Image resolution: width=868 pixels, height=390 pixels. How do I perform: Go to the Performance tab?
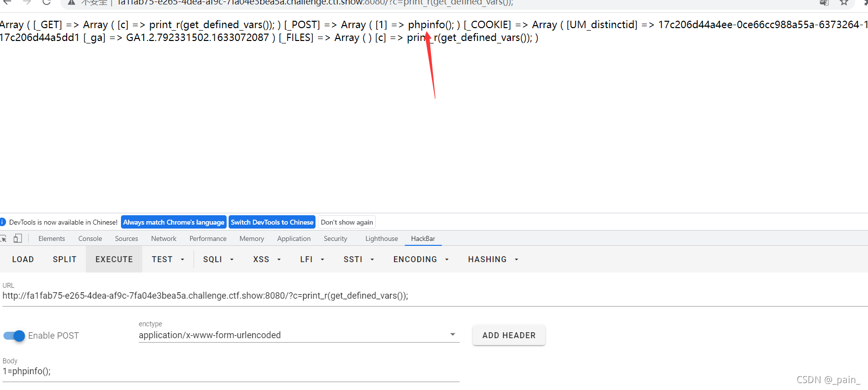tap(208, 238)
